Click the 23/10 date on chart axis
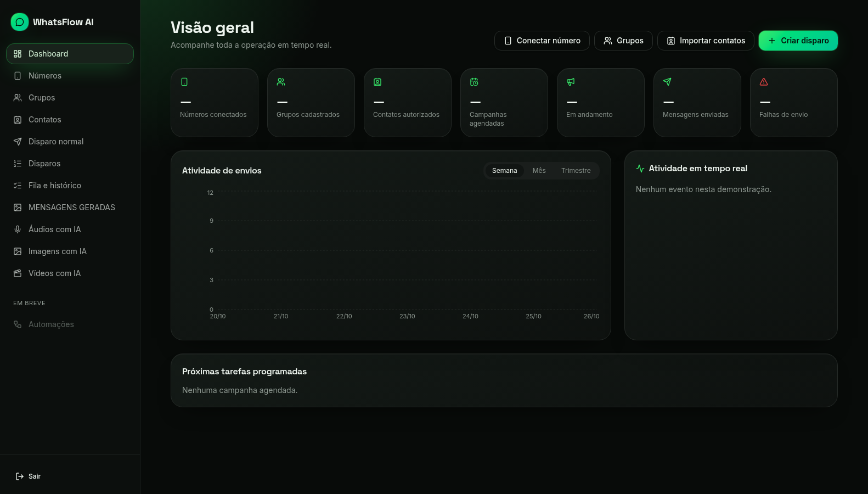 click(x=407, y=316)
